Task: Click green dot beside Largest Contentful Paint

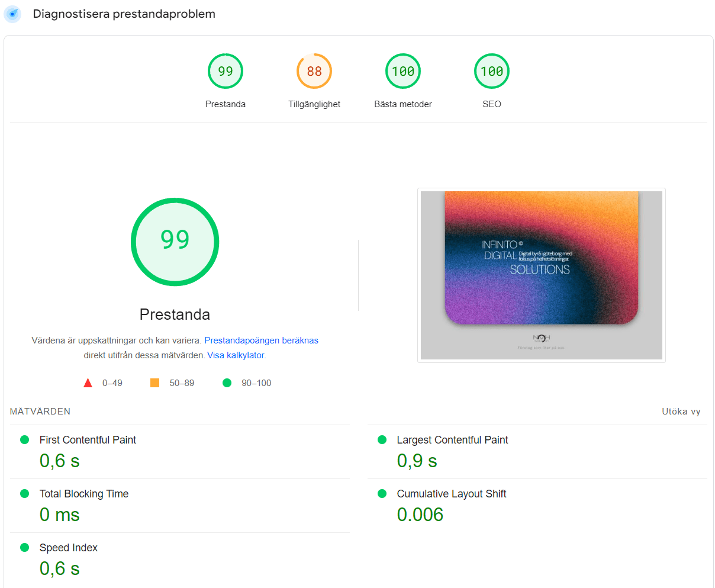Action: pyautogui.click(x=382, y=439)
